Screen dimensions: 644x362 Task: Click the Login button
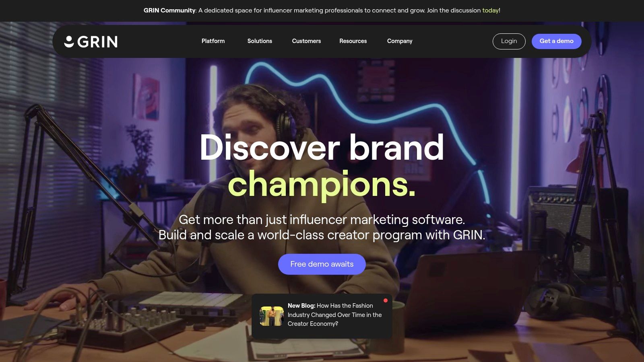coord(509,41)
